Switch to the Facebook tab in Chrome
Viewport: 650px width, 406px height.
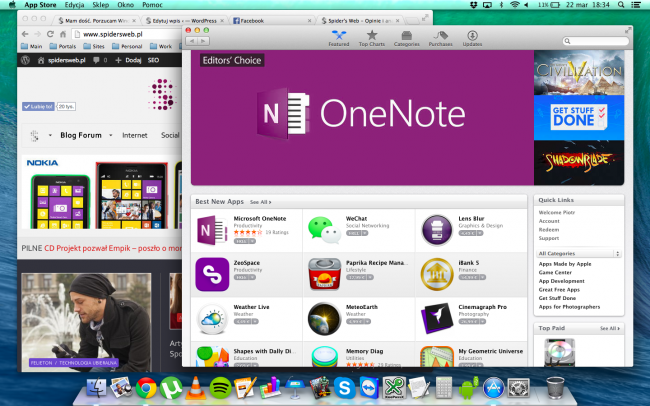click(x=272, y=21)
